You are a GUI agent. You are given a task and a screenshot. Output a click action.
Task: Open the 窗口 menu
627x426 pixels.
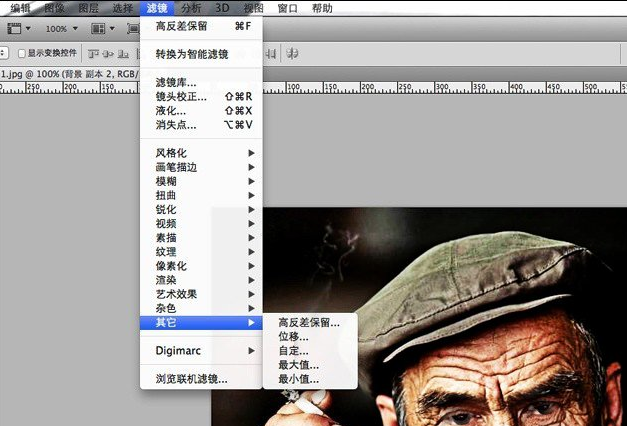(288, 8)
